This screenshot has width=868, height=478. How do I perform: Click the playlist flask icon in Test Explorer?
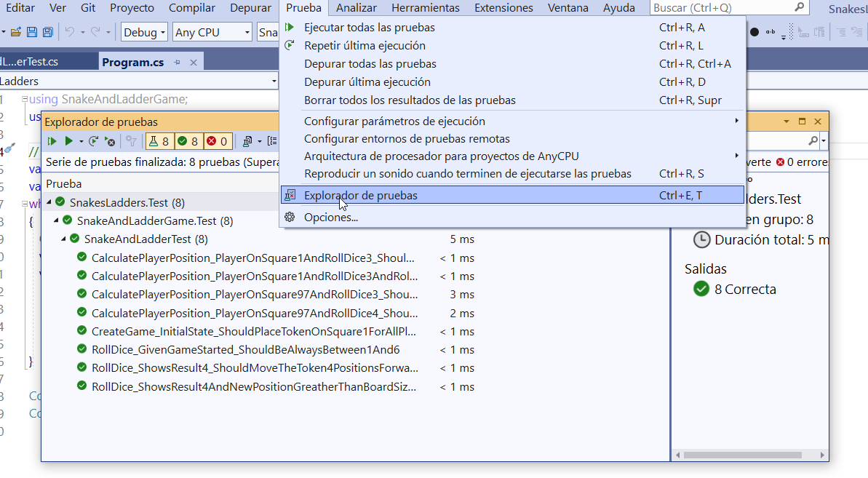click(247, 142)
